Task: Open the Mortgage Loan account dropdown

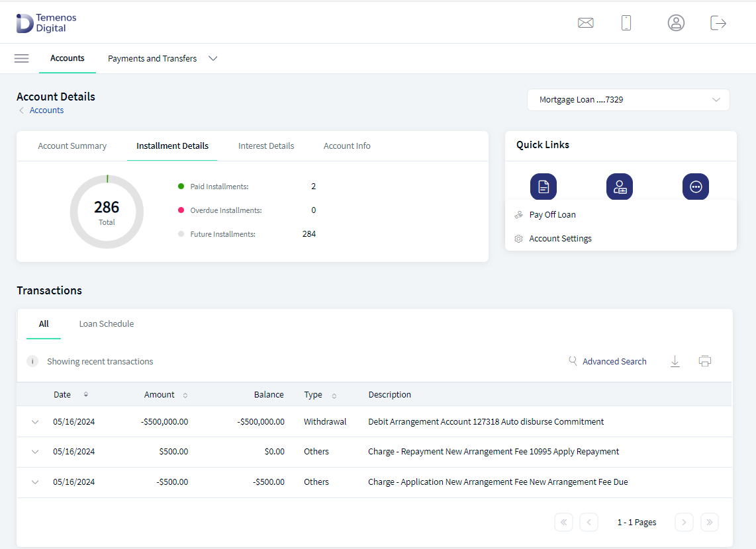Action: point(628,100)
